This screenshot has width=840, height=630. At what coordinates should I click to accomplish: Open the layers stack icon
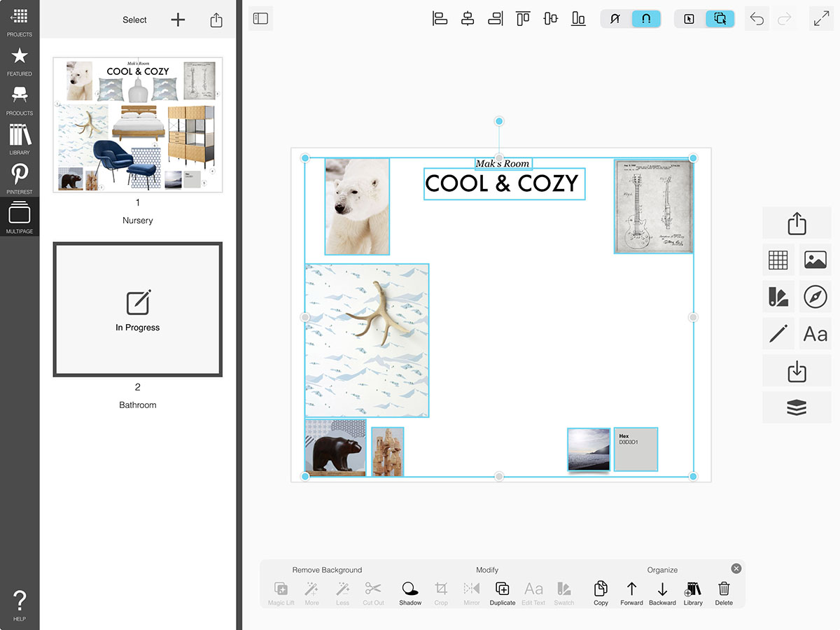click(x=797, y=407)
